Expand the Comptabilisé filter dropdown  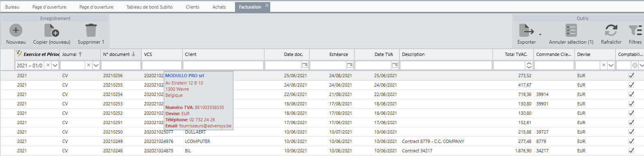tap(642, 65)
